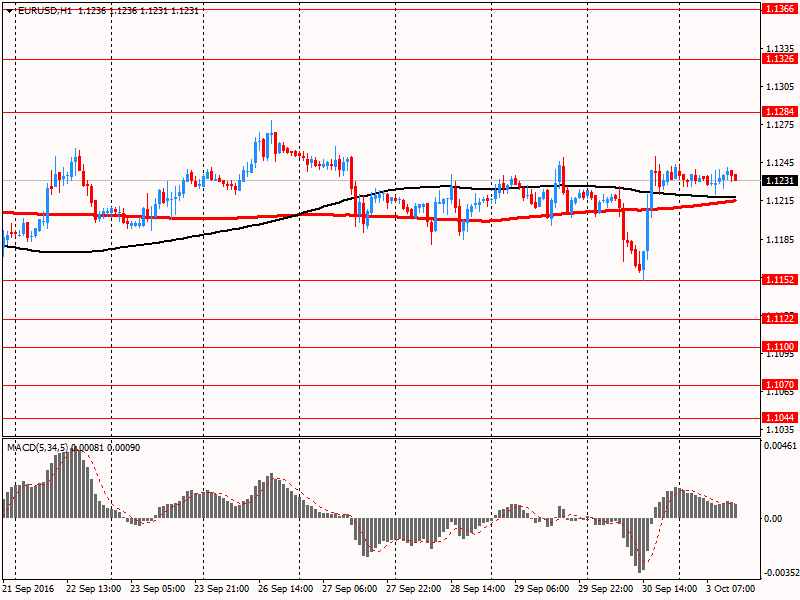Select the 1.1284 red level label
This screenshot has width=800, height=600.
coord(780,112)
